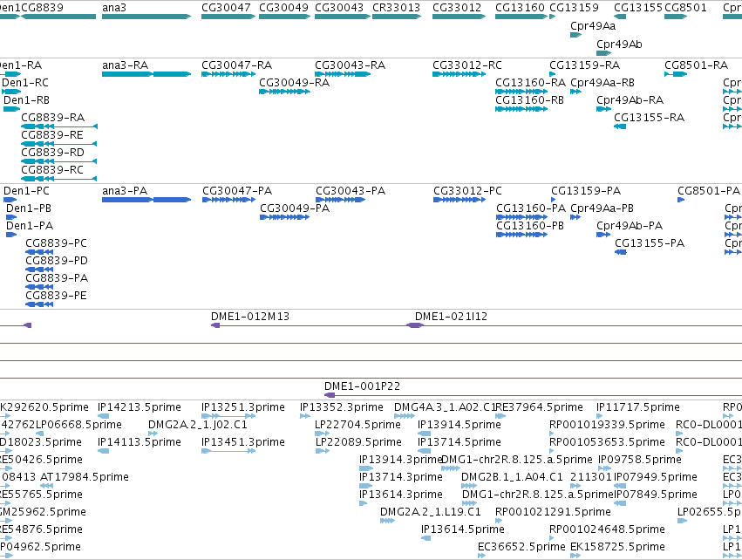Click the Cpr49Ab-PA protein label

tap(630, 226)
